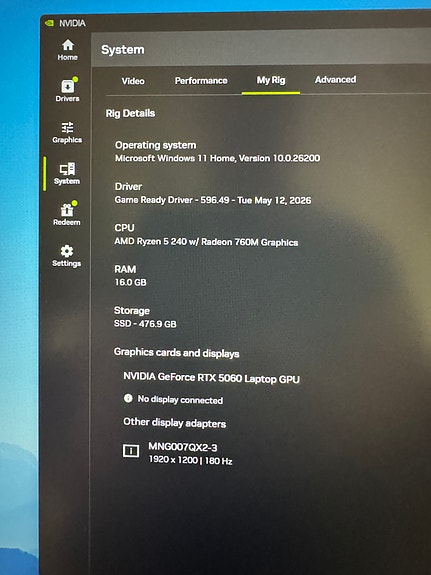Screen dimensions: 431x575
Task: Click the MNG007QX2-3 display name
Action: (183, 447)
